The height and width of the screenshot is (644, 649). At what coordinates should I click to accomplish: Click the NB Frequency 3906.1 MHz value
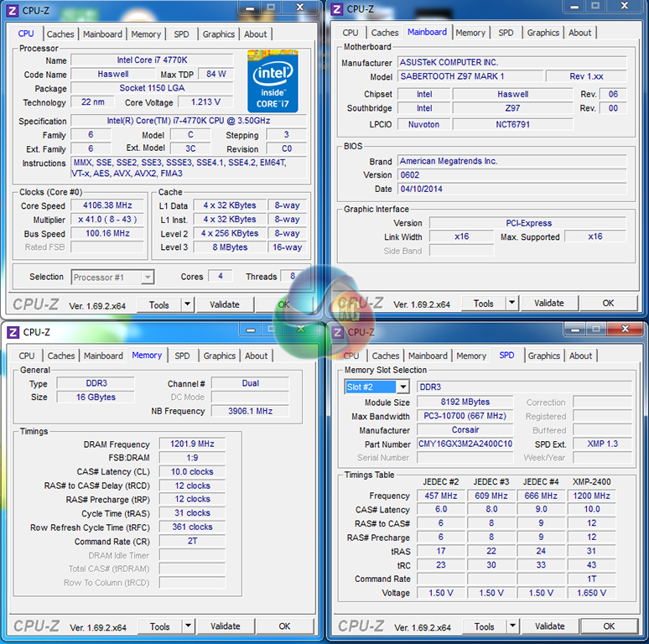[x=251, y=411]
